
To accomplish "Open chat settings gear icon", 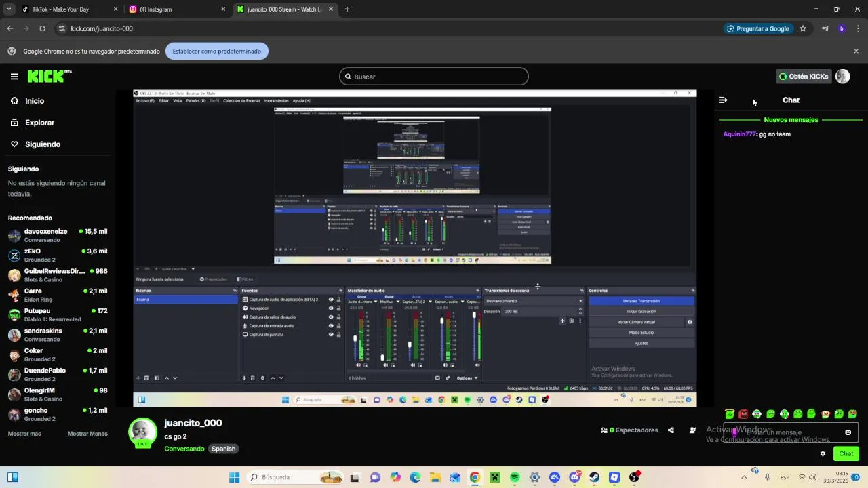I will point(823,454).
